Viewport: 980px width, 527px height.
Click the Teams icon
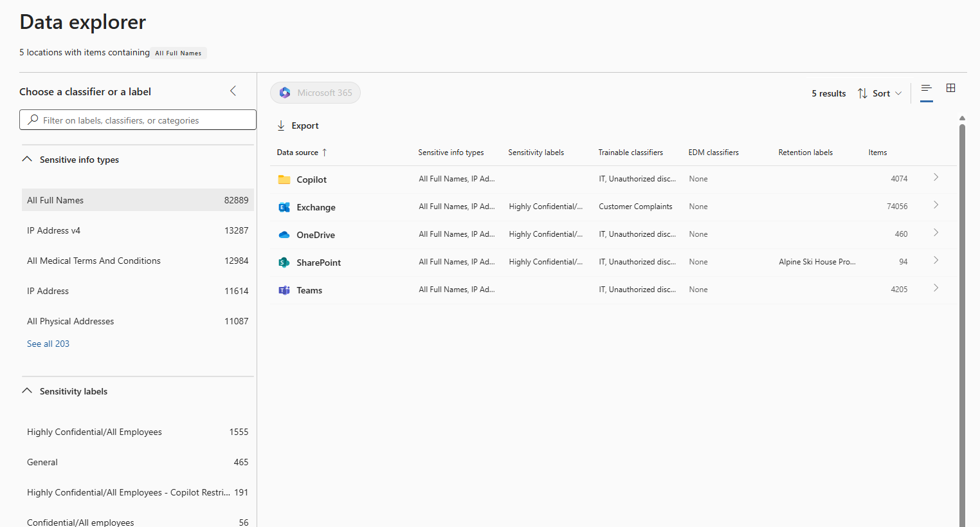(284, 290)
